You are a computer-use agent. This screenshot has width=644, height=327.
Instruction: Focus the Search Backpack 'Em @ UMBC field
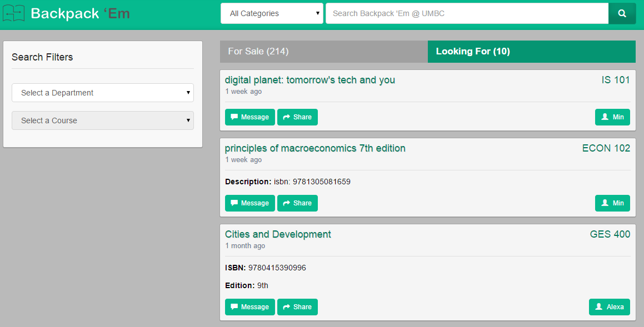click(x=467, y=13)
